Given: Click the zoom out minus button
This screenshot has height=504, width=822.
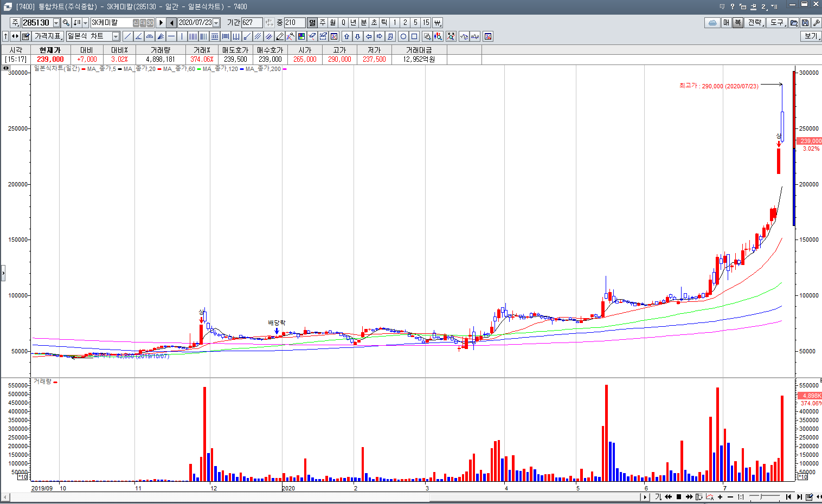Looking at the screenshot, I should coord(730,497).
